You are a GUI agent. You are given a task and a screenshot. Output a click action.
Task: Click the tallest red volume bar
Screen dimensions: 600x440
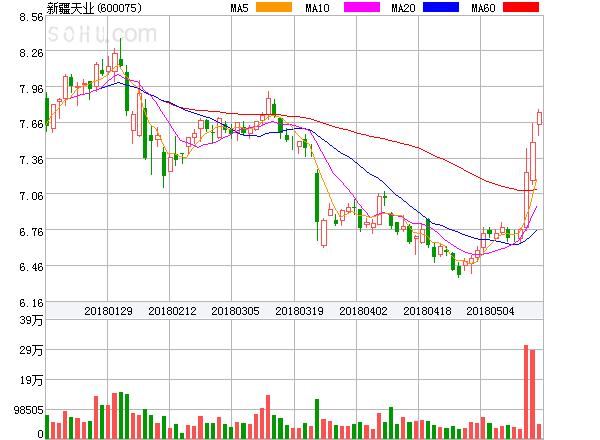[x=526, y=392]
